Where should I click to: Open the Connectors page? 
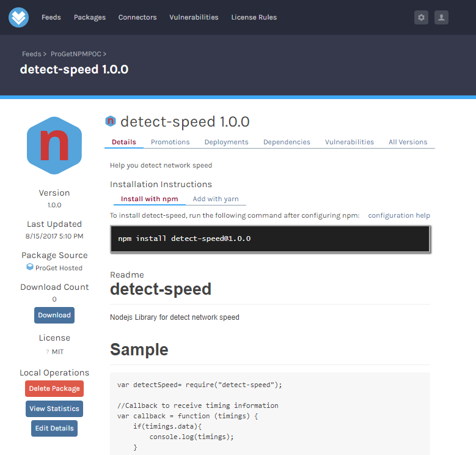137,17
